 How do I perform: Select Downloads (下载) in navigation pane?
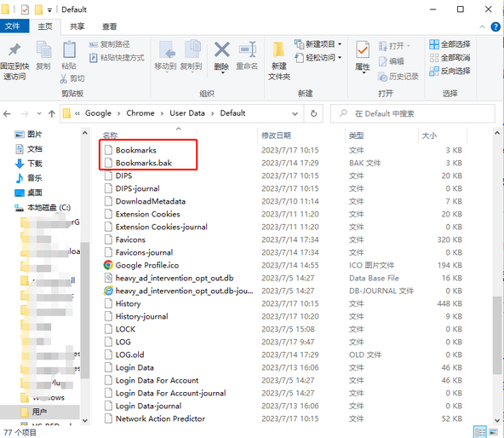(29, 164)
